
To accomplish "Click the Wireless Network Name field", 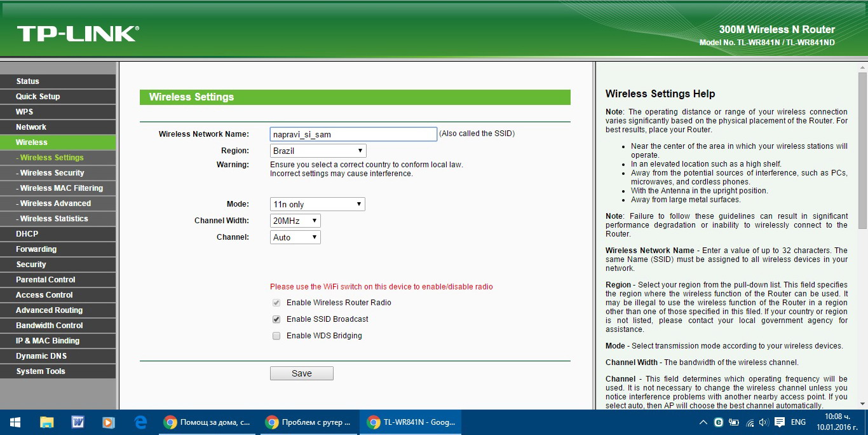I will pyautogui.click(x=353, y=134).
